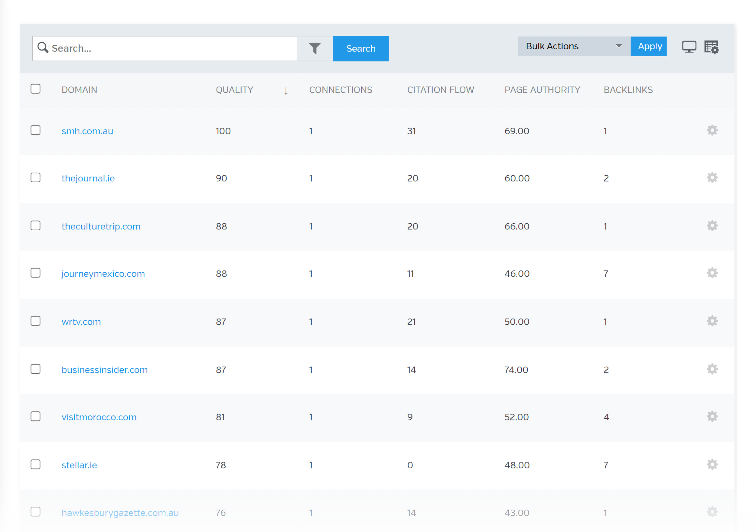Open the monitor display view icon

point(689,47)
